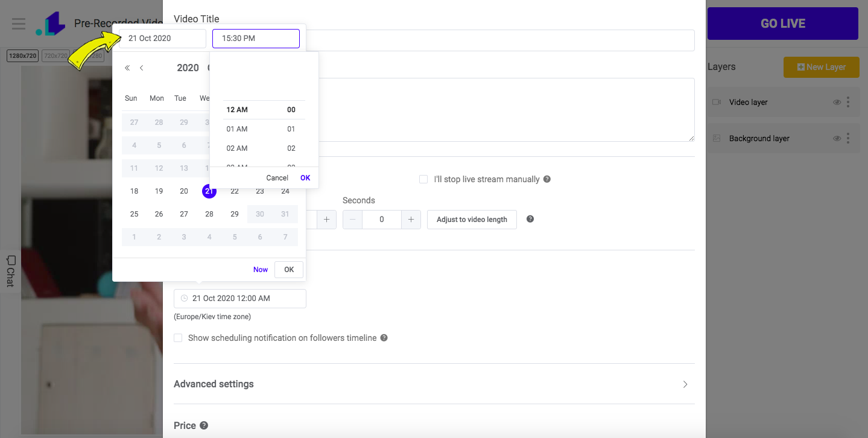Select the Video layer row
Viewport: 868px width, 438px height.
pos(782,102)
